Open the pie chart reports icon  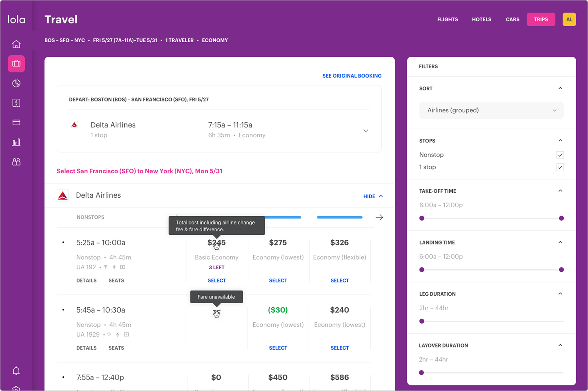pyautogui.click(x=16, y=83)
